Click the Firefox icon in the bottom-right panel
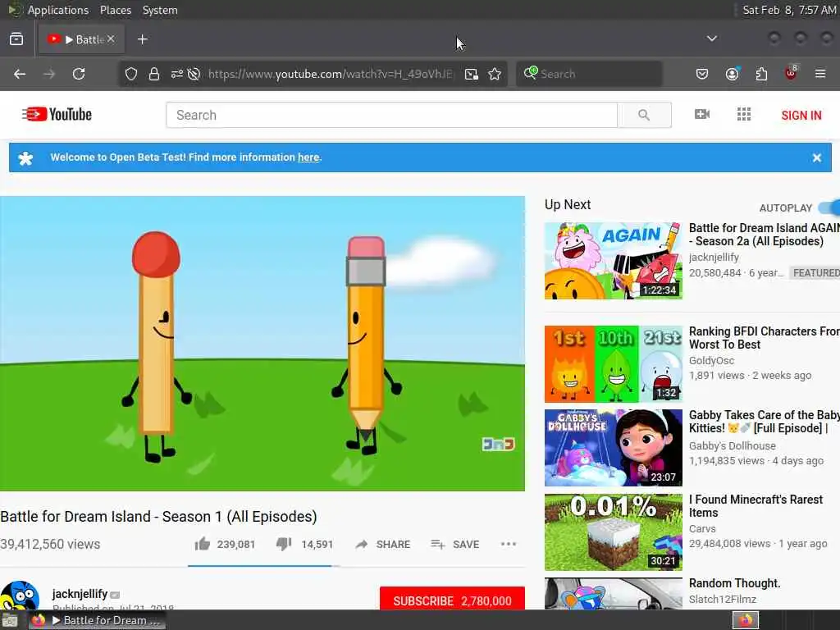 [746, 620]
